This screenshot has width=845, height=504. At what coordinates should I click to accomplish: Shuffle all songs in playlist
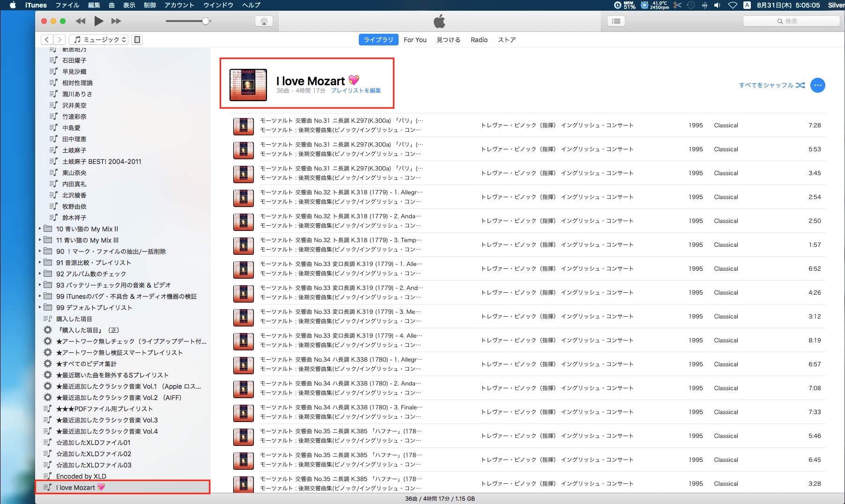click(x=771, y=85)
